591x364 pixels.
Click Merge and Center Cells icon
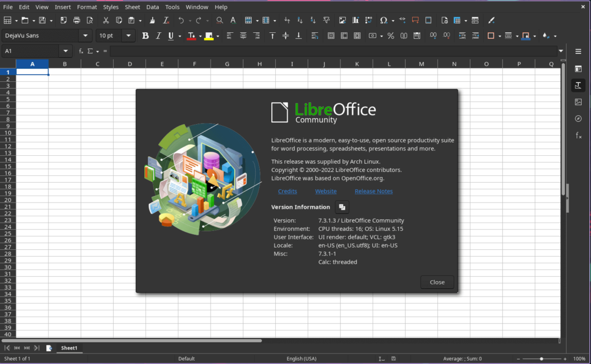pos(331,35)
